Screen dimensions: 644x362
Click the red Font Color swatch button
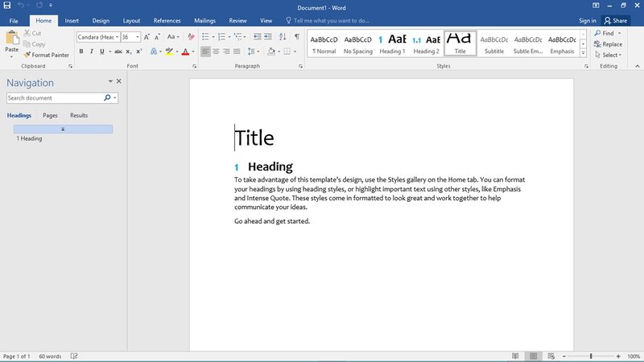[184, 51]
